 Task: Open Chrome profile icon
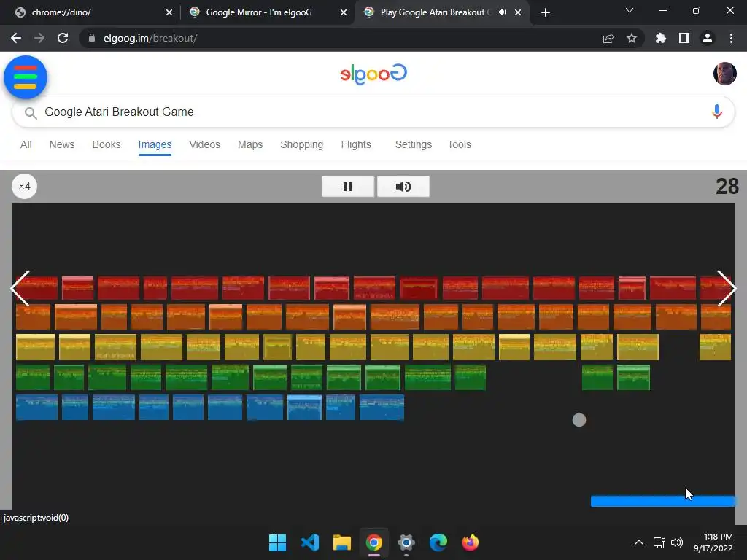click(708, 38)
